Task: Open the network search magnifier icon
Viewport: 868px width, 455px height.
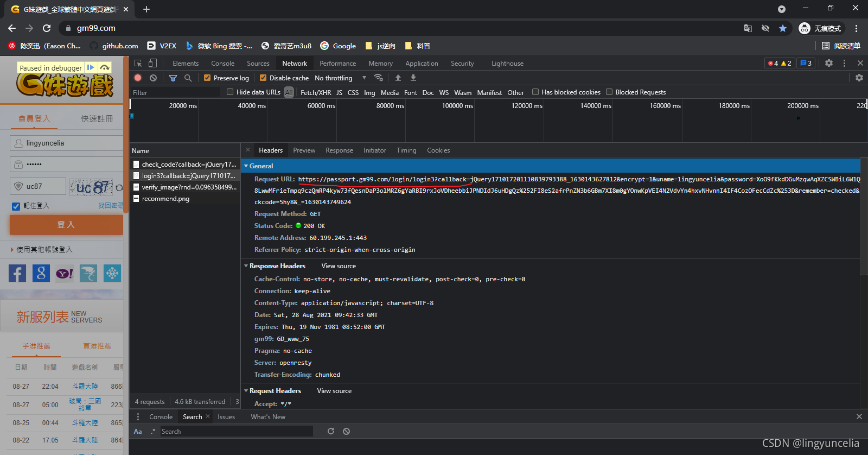Action: [188, 78]
